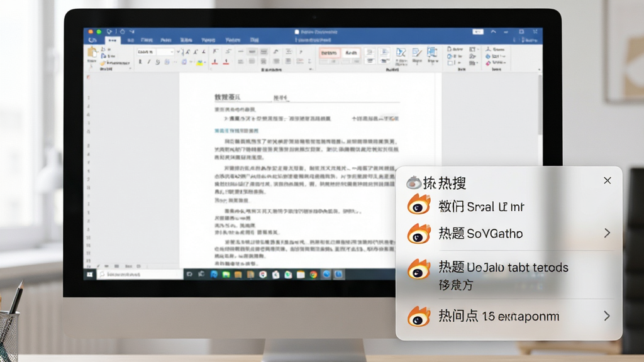Click the Weibo icon beside 热题 SoVGatho
Screen dimensions: 644x362
point(418,234)
